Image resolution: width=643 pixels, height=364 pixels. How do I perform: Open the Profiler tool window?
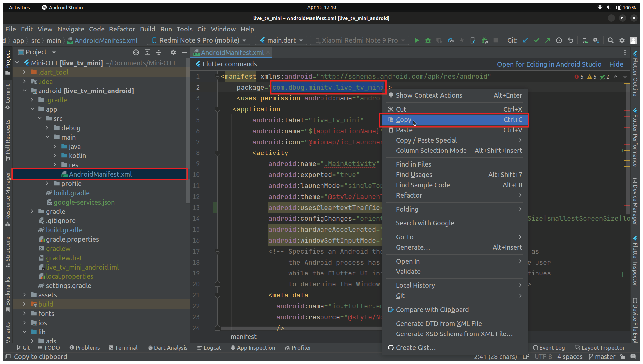(298, 348)
